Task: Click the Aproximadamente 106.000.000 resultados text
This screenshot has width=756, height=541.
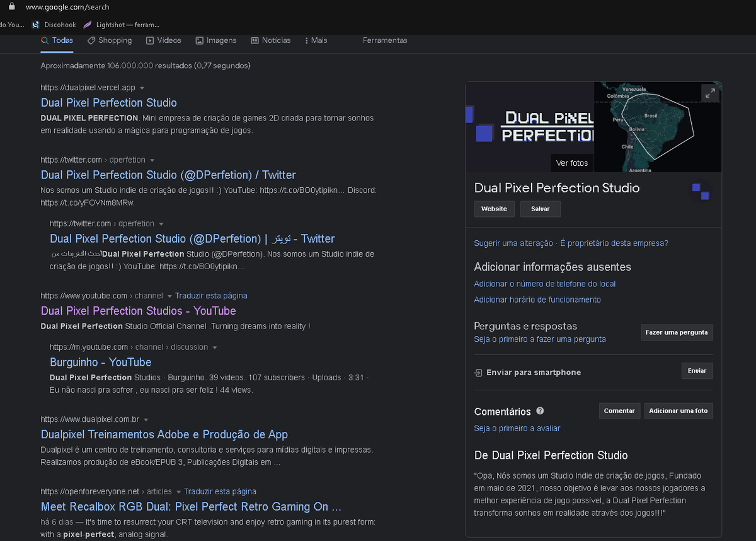Action: click(x=146, y=66)
